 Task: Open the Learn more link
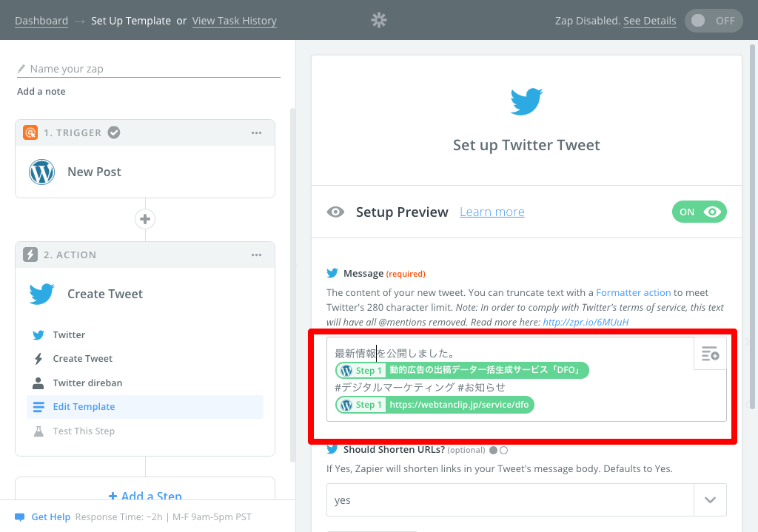click(492, 212)
